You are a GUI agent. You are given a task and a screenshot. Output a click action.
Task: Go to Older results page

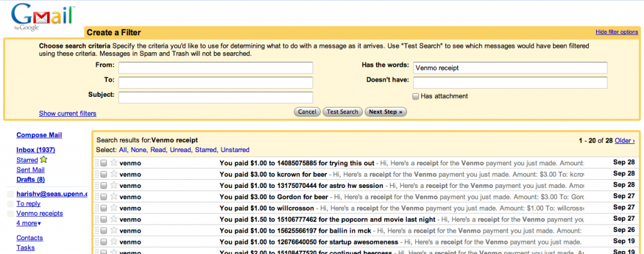click(x=625, y=141)
